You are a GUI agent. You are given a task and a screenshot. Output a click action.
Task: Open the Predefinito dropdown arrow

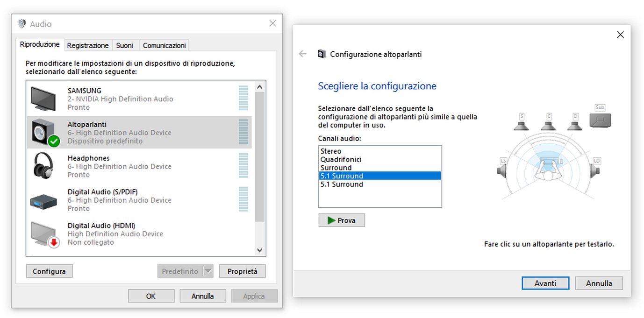pos(208,271)
